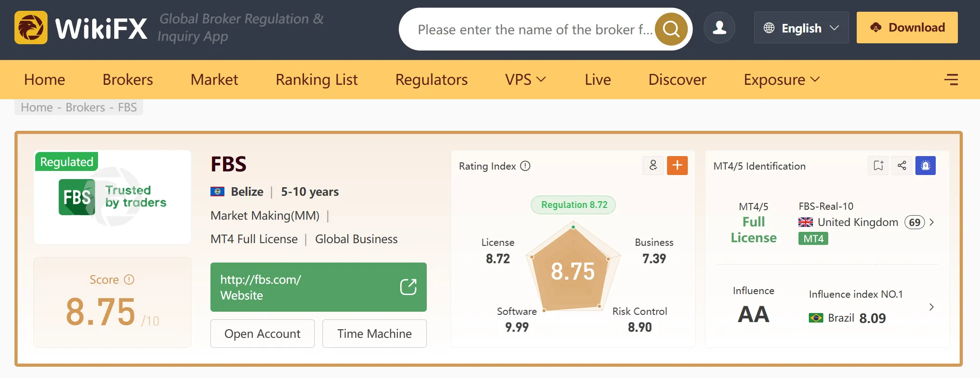Click the Download button
The image size is (980, 378).
pyautogui.click(x=907, y=28)
